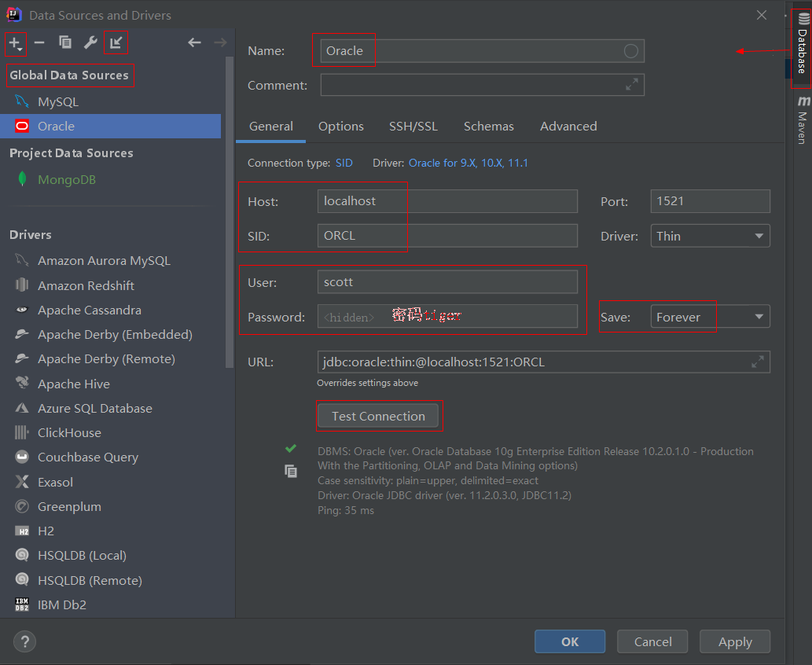Select Apache Hive driver
The height and width of the screenshot is (665, 812).
[110, 384]
